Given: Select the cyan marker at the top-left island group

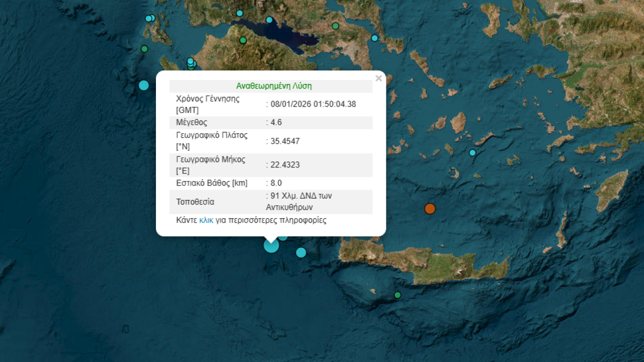Looking at the screenshot, I should point(149,18).
